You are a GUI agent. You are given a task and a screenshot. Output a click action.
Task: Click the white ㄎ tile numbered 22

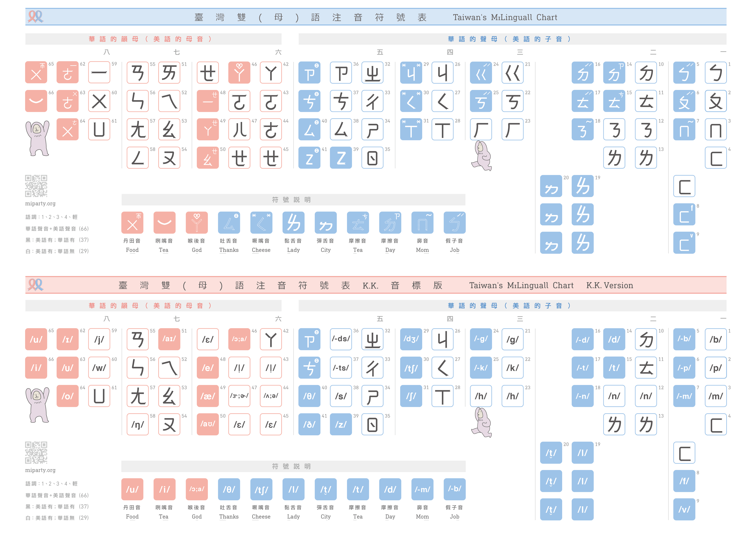pos(513,101)
